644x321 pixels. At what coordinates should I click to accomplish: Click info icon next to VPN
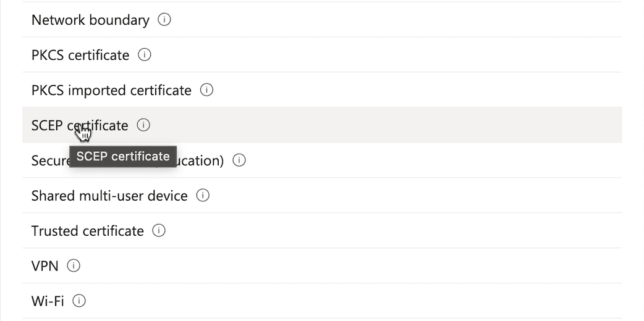click(x=74, y=266)
